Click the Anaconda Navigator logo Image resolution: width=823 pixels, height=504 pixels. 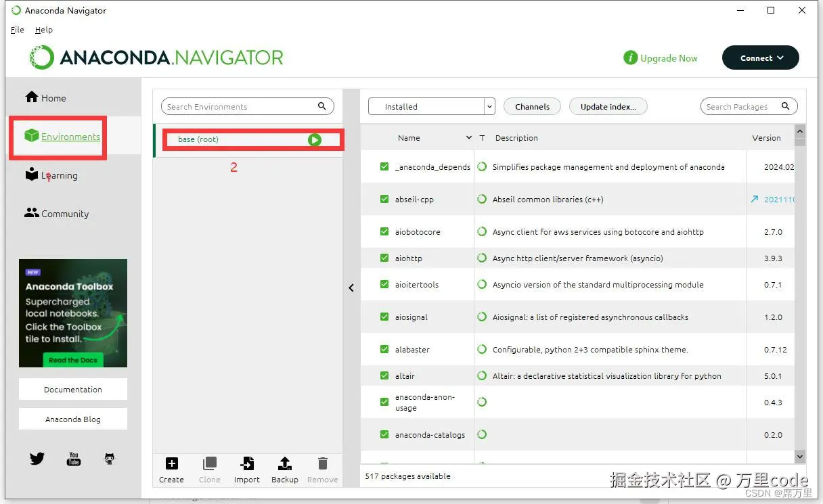click(156, 58)
